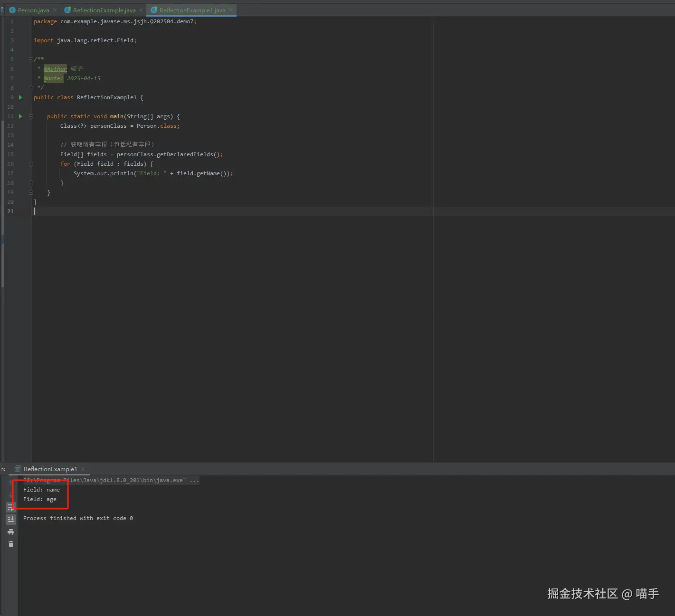
Task: Close the ReflectionExample1.java tab
Action: coord(231,10)
